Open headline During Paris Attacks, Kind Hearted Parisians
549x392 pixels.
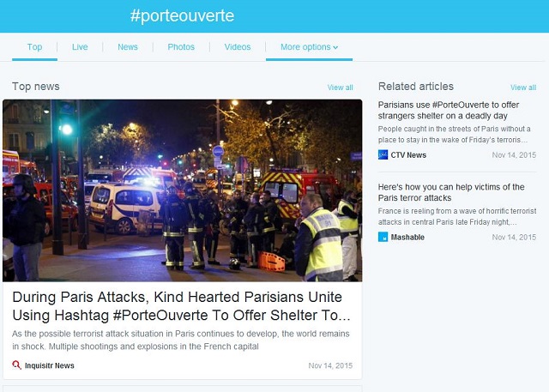pyautogui.click(x=181, y=306)
